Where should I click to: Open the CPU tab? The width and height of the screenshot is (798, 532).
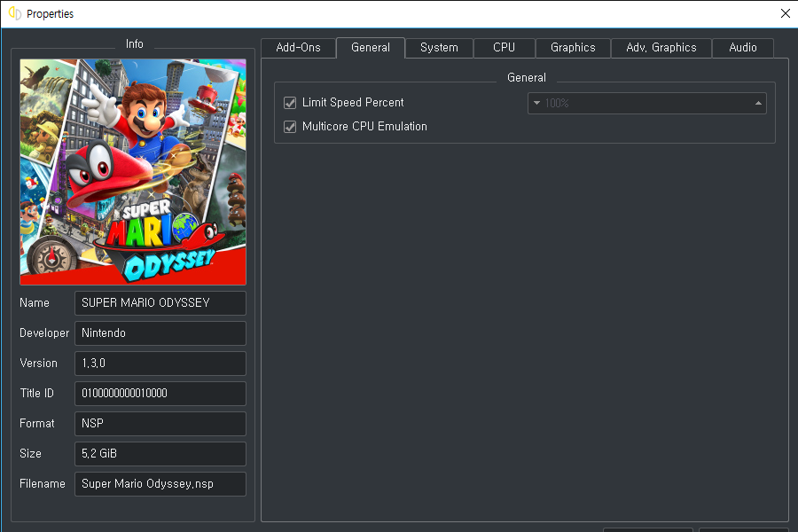tap(504, 48)
